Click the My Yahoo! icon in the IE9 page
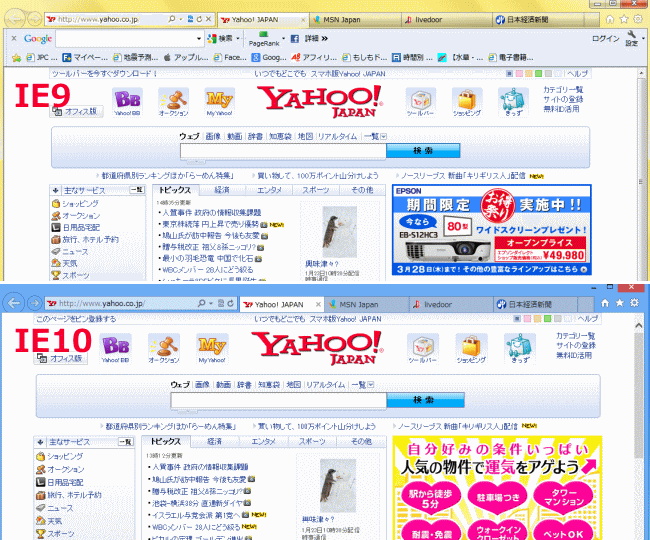The image size is (650, 540). click(219, 101)
